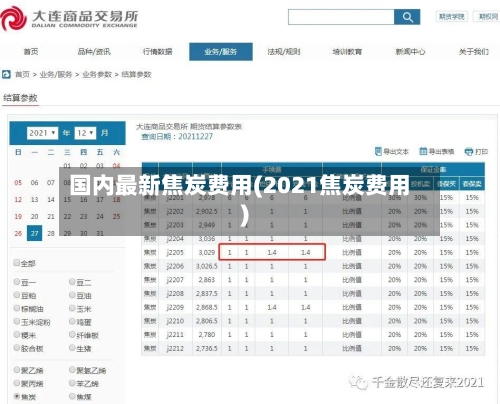Screen dimensions: 500x404
Task: Select the 纤维板 radio button
Action: [x=72, y=335]
